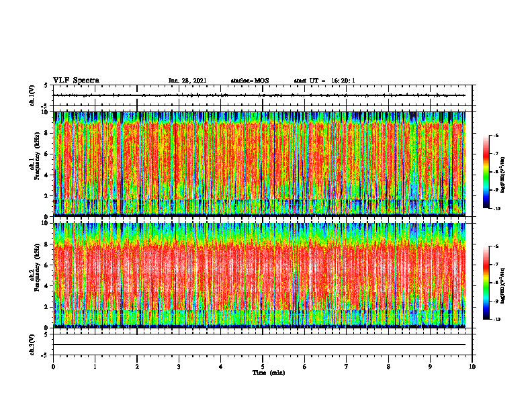The width and height of the screenshot is (532, 411).
Task: Click the "6" kHz tick of ch.2 spectrogram
Action: pyautogui.click(x=47, y=265)
